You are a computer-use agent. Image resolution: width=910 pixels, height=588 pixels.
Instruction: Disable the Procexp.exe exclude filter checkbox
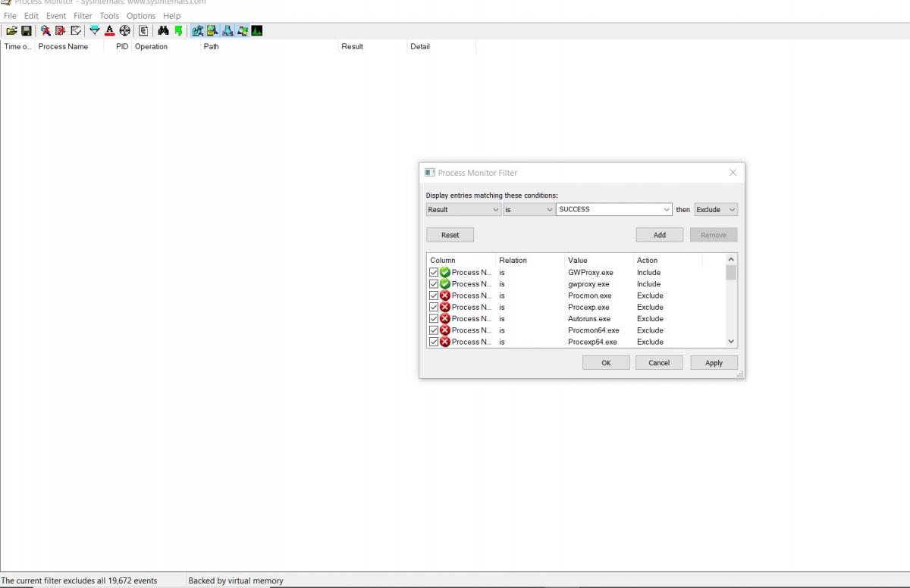434,307
